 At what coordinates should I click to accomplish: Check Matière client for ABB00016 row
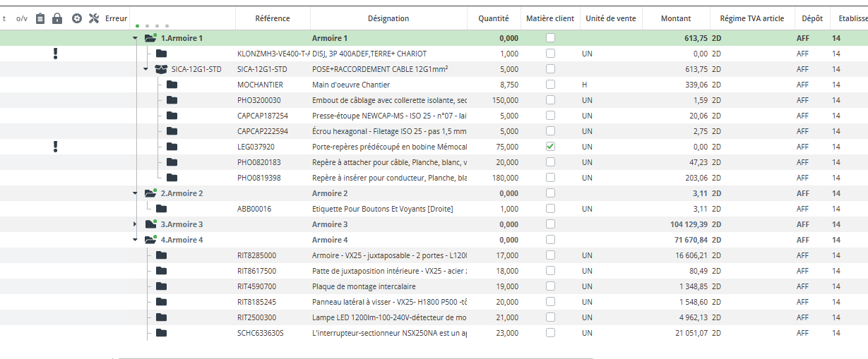pos(550,208)
